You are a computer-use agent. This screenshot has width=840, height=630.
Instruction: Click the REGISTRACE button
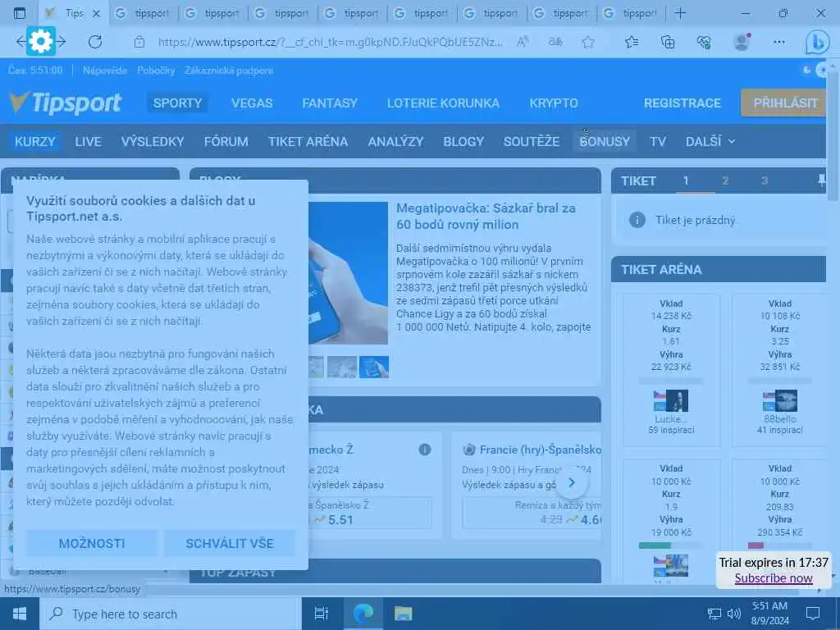pos(682,103)
